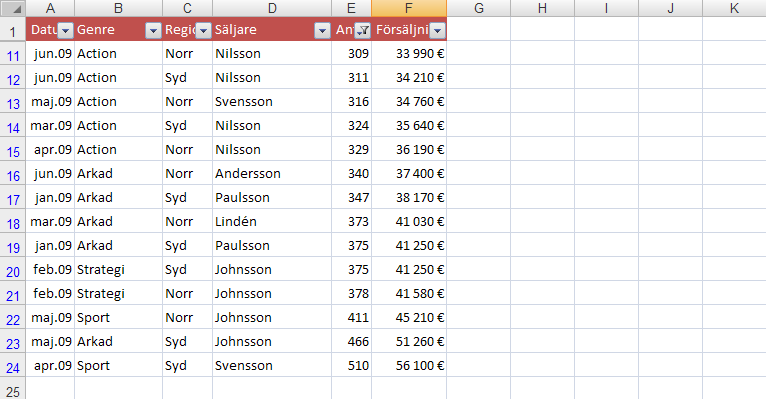Click cell with value 316
Viewport: 766px width, 399px height.
351,101
